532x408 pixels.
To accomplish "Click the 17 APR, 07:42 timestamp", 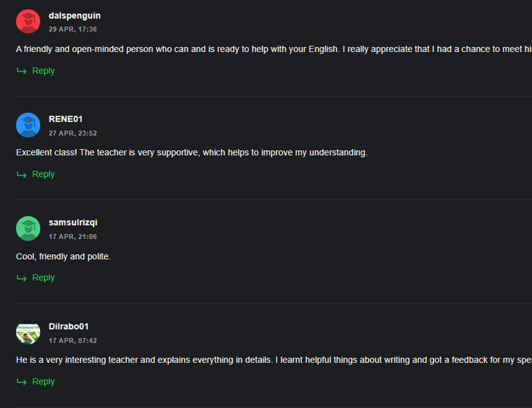I will (73, 341).
